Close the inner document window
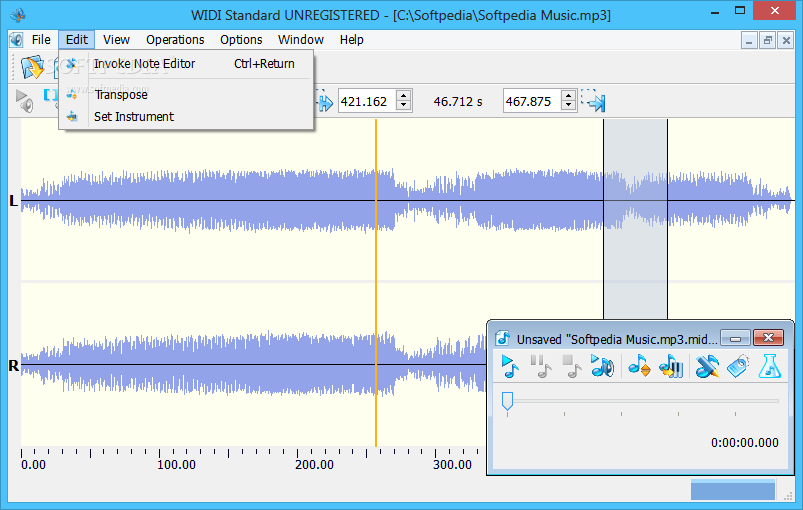Viewport: 803px width, 510px height. click(x=786, y=40)
